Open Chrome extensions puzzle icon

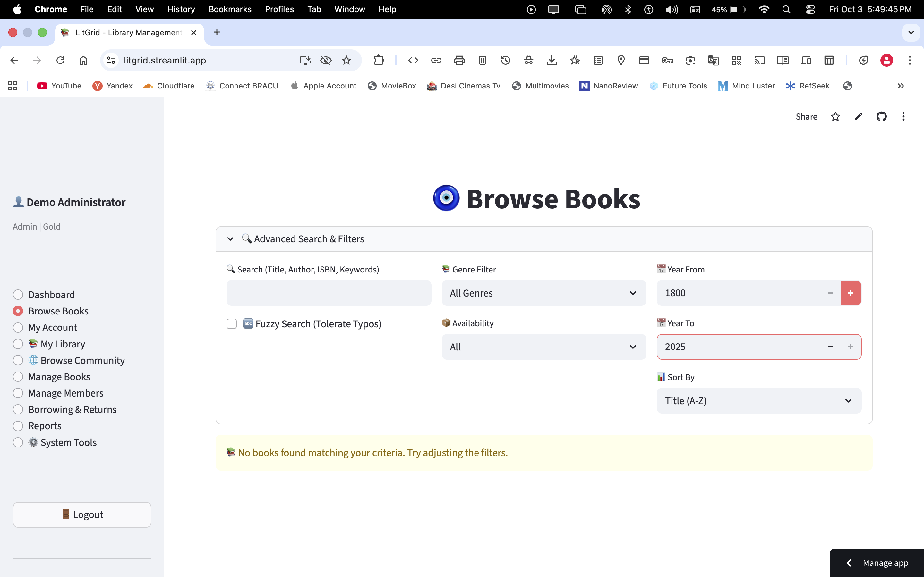(x=378, y=60)
